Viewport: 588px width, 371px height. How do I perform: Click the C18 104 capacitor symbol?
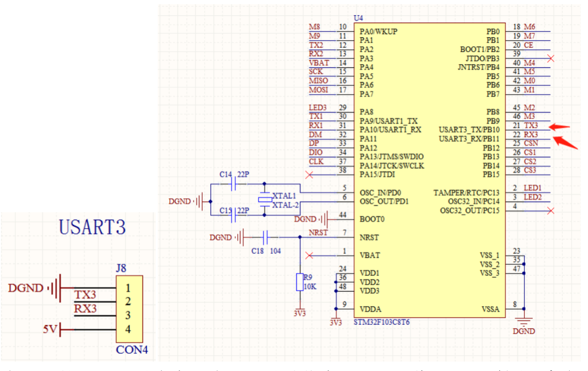coord(265,237)
